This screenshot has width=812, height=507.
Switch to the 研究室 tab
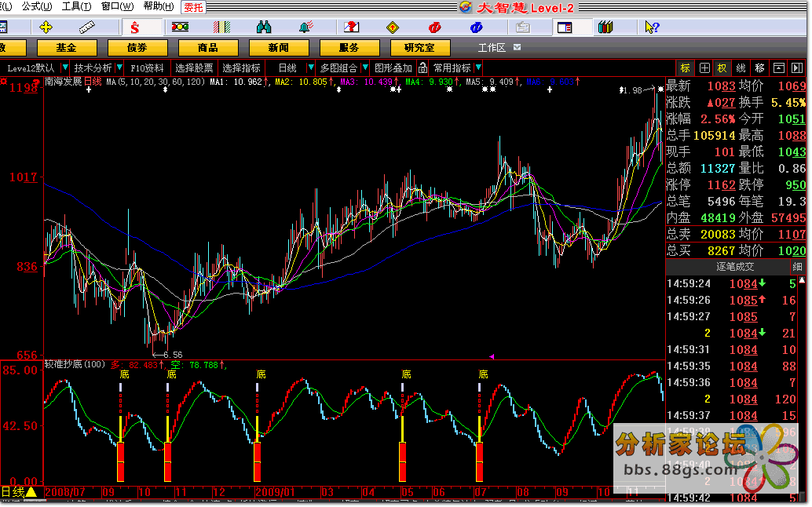420,48
